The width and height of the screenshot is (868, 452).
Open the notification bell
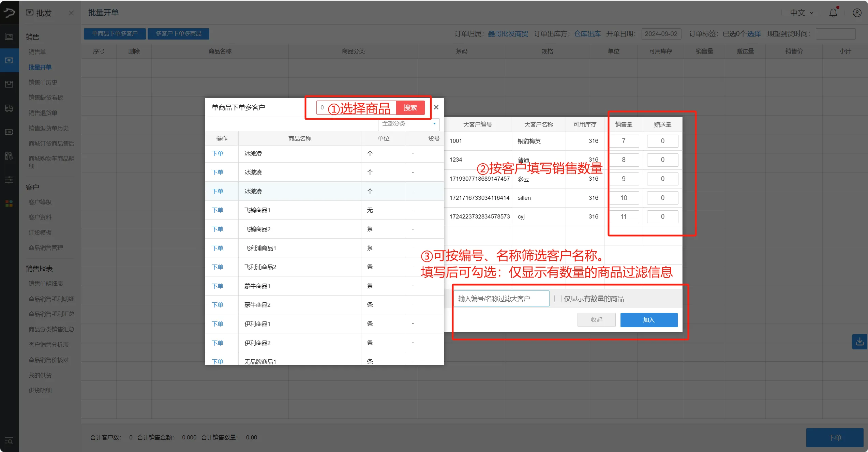tap(833, 13)
